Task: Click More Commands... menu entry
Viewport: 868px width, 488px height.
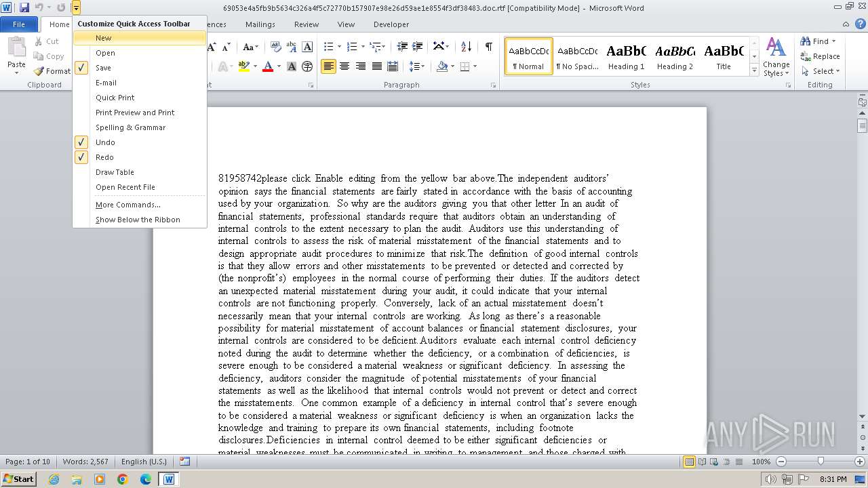Action: [139, 205]
